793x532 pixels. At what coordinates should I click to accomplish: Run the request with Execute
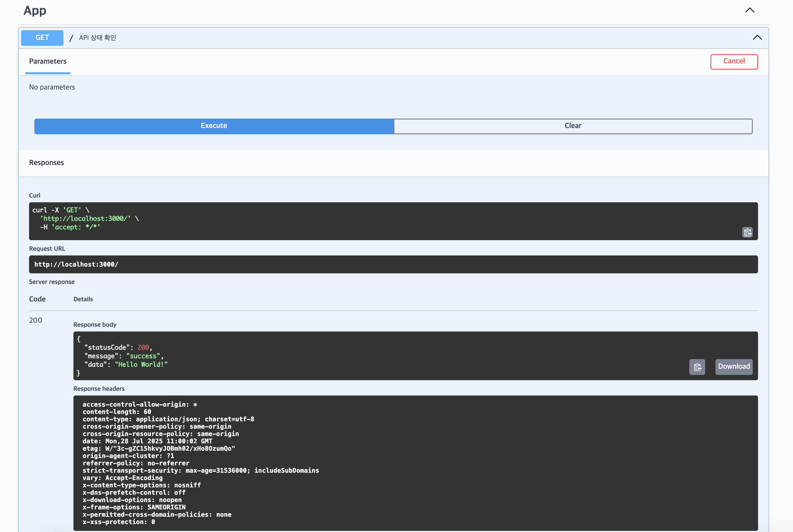(x=214, y=126)
